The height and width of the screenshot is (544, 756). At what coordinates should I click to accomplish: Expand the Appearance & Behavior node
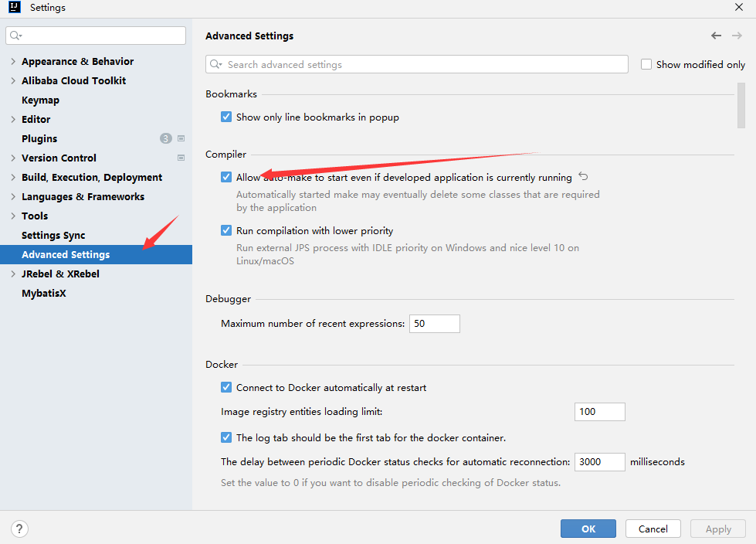(x=13, y=61)
